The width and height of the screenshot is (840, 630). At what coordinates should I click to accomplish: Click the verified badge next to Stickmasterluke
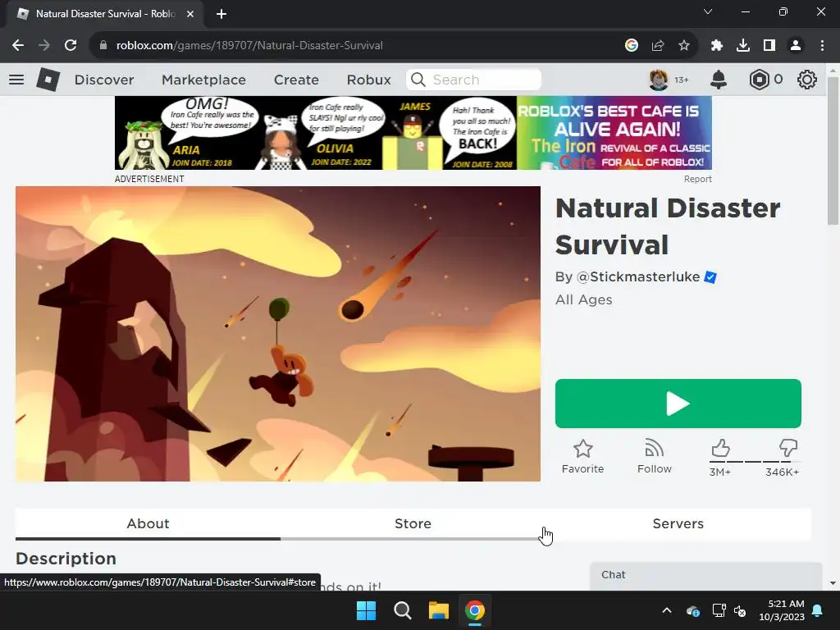pyautogui.click(x=710, y=277)
